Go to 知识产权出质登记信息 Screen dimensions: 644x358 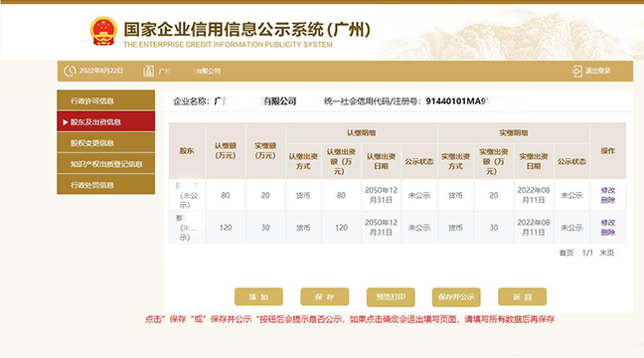106,164
